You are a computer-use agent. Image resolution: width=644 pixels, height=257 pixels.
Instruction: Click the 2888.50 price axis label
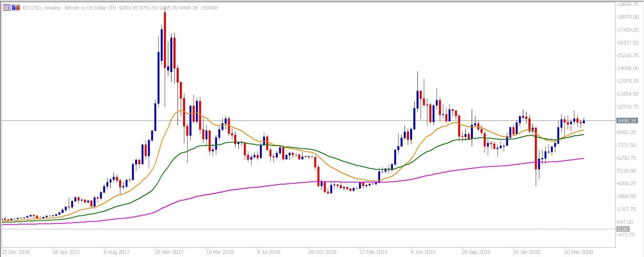point(627,197)
